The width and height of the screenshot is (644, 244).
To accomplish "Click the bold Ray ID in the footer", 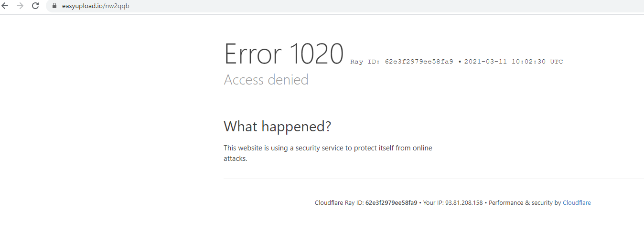I will [x=391, y=203].
